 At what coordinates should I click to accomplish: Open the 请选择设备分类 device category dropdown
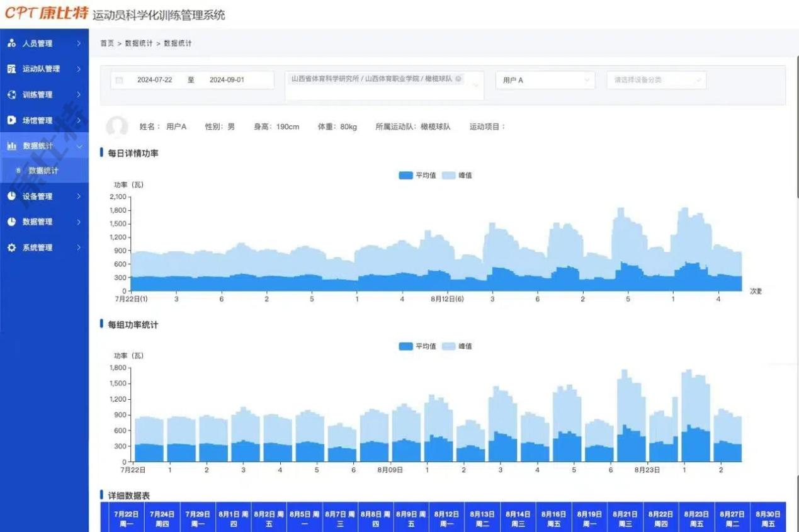pyautogui.click(x=656, y=81)
